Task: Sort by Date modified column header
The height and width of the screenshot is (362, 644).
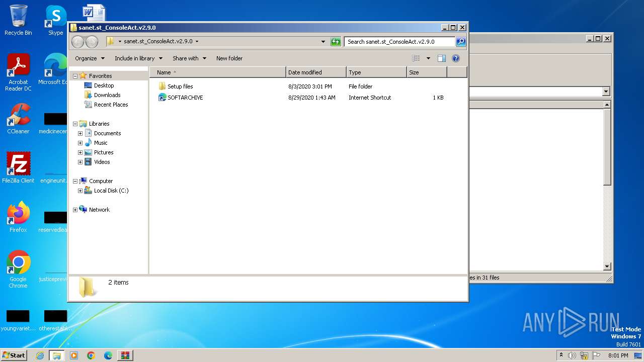Action: [316, 72]
